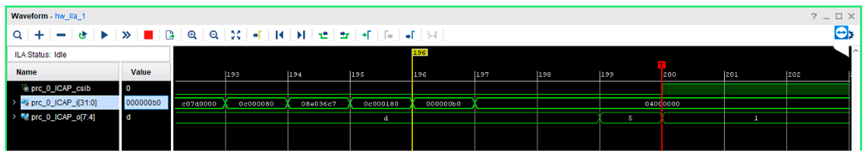
Task: Click the next marker icon
Action: pyautogui.click(x=410, y=35)
